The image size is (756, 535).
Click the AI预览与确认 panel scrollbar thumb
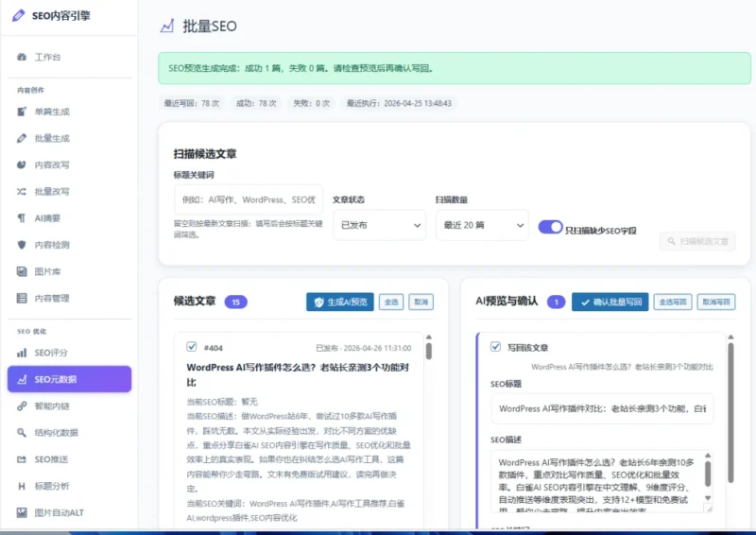[x=730, y=412]
